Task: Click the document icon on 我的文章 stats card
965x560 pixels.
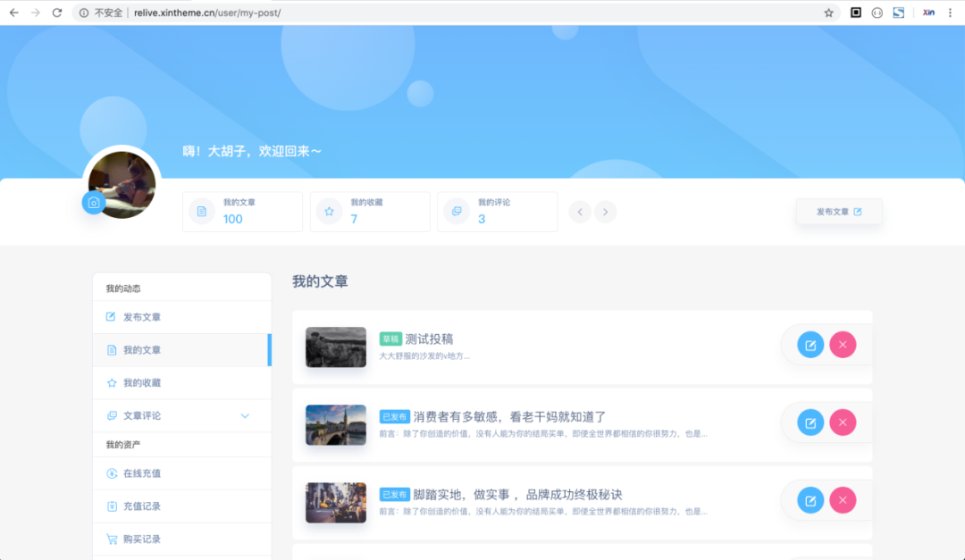Action: pyautogui.click(x=200, y=212)
